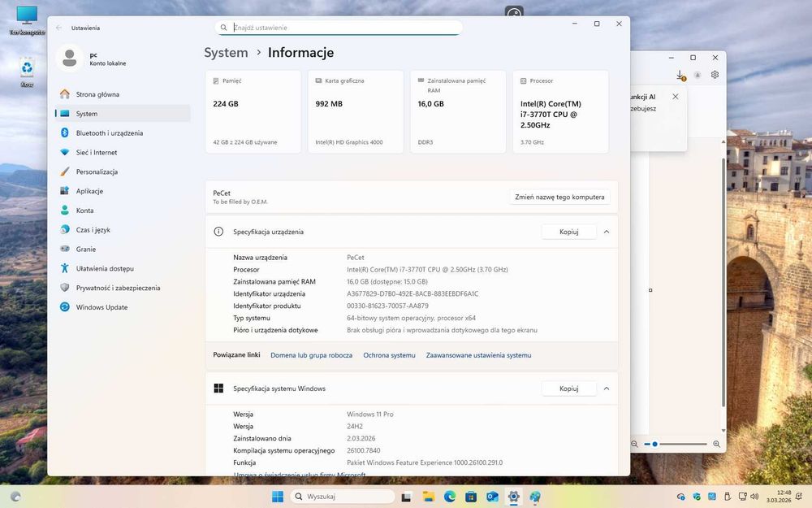Screen dimensions: 812x508
Task: Open Bluetooth i urządzenia settings
Action: (123, 133)
